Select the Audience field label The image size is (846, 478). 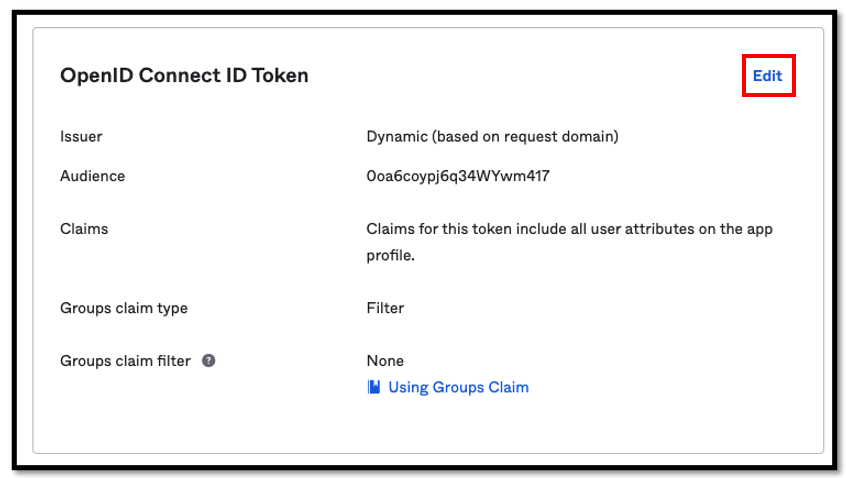(x=93, y=176)
